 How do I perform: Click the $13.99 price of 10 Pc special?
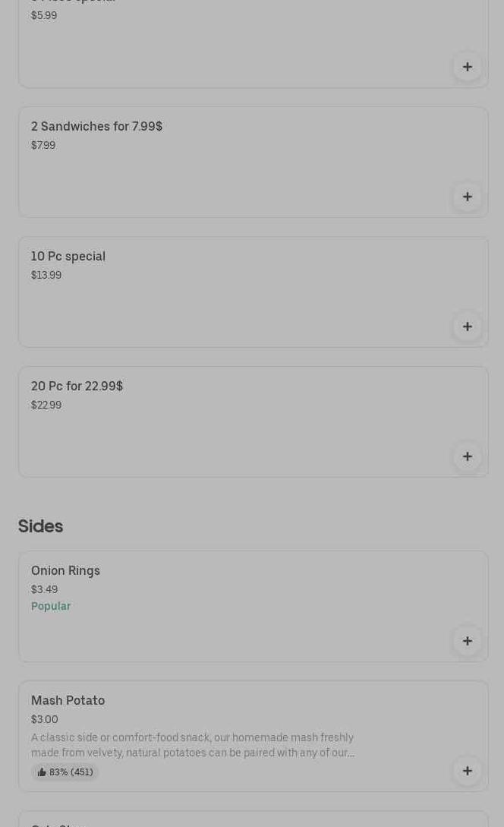tap(46, 276)
